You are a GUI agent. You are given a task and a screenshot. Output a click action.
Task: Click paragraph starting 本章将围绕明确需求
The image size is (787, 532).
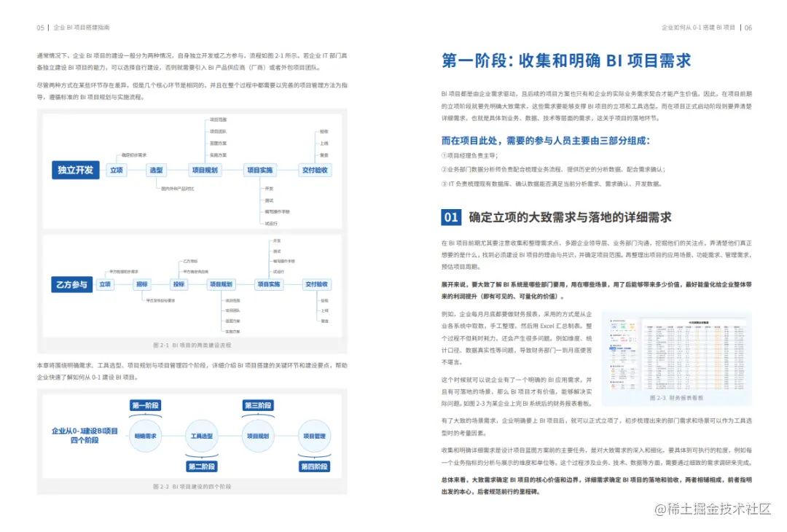(x=192, y=372)
